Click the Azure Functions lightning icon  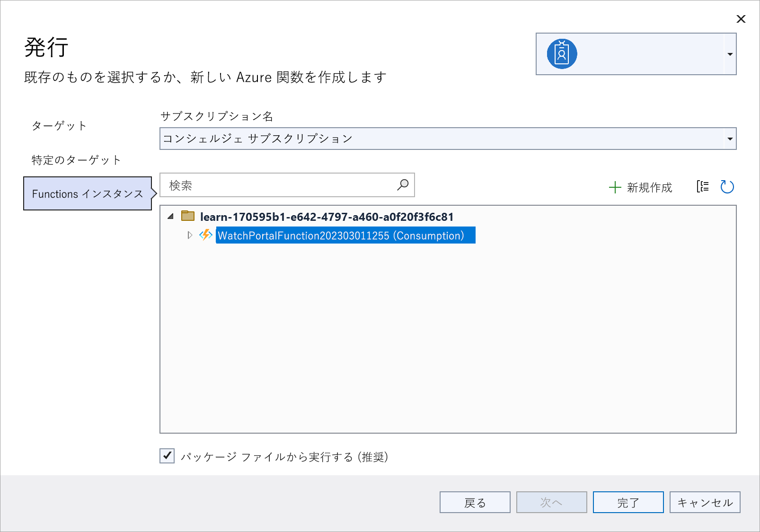point(205,235)
